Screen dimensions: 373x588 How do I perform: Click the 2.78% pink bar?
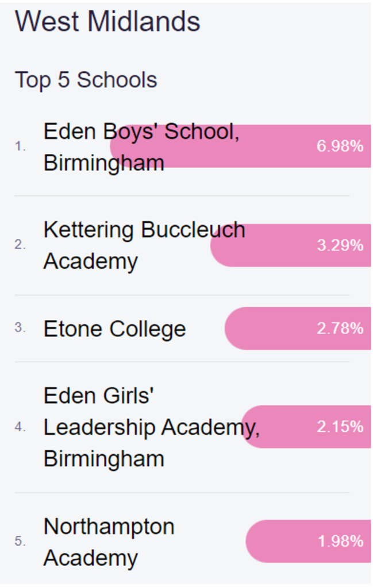298,328
